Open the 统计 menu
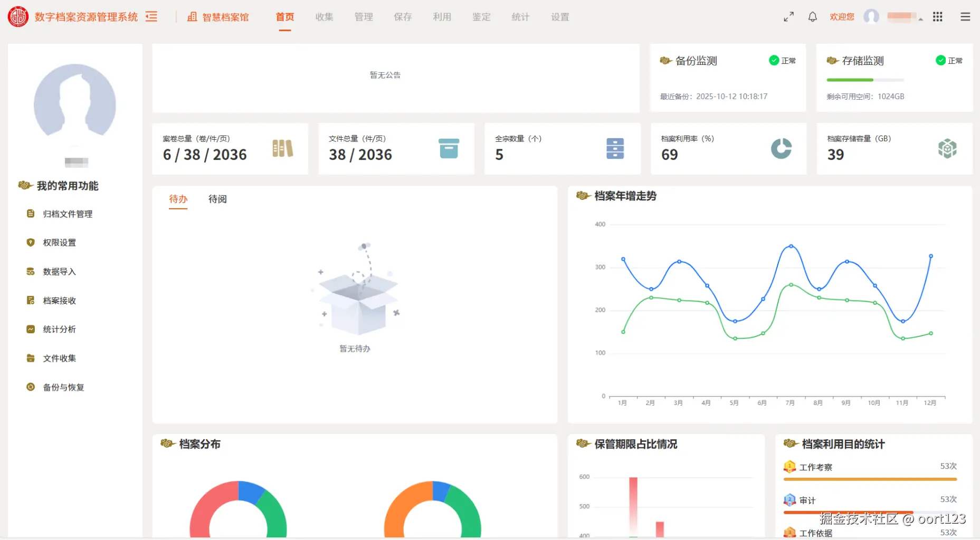This screenshot has height=540, width=980. (520, 17)
